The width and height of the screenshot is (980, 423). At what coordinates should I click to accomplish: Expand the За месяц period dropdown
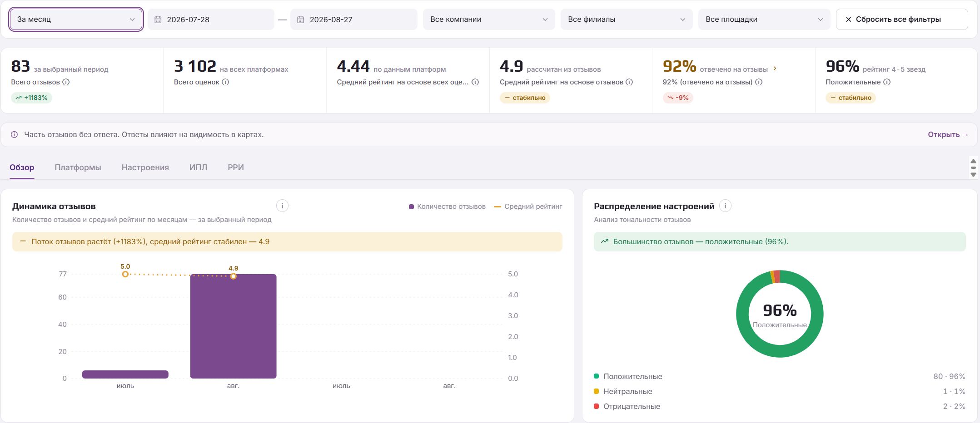[x=76, y=20]
